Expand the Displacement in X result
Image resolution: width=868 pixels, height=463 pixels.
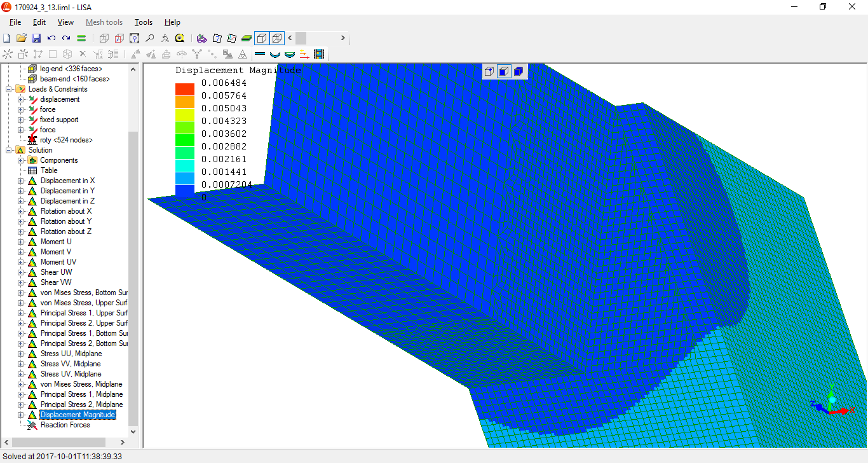pos(21,181)
